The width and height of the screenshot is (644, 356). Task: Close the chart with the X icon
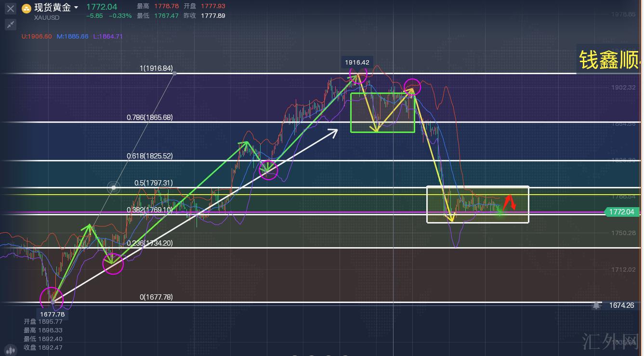(10, 9)
